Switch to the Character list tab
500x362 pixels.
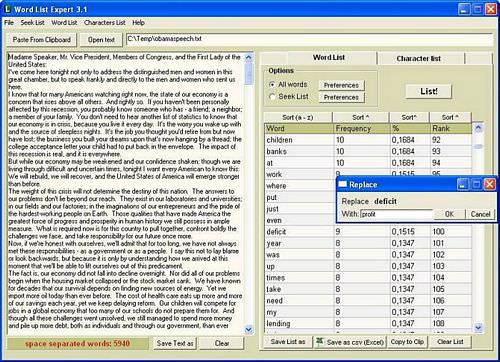pos(419,58)
